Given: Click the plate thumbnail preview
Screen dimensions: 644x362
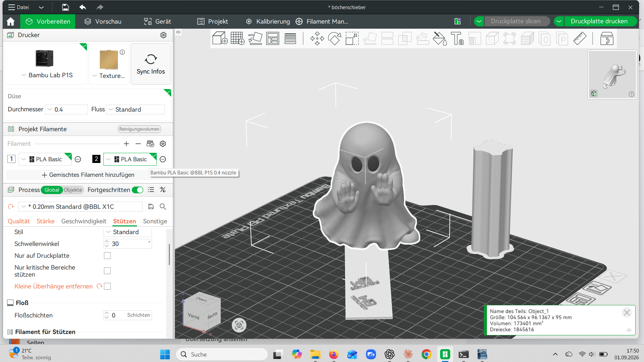Looking at the screenshot, I should (x=612, y=75).
